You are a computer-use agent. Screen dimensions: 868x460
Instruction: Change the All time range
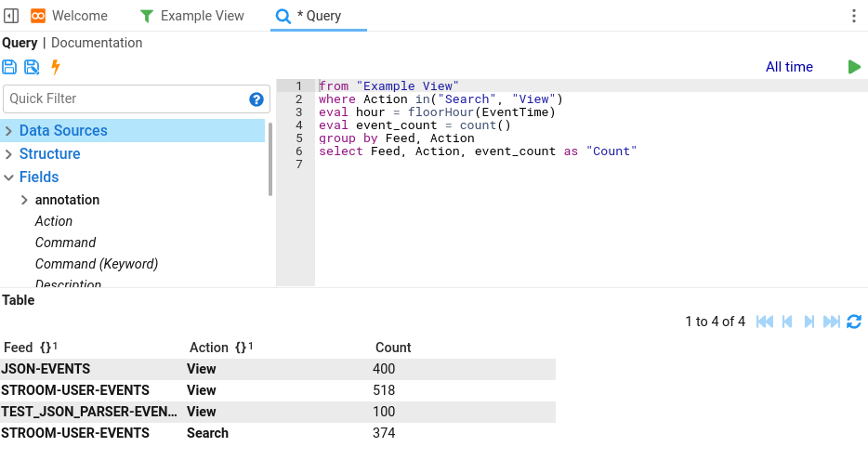(789, 67)
